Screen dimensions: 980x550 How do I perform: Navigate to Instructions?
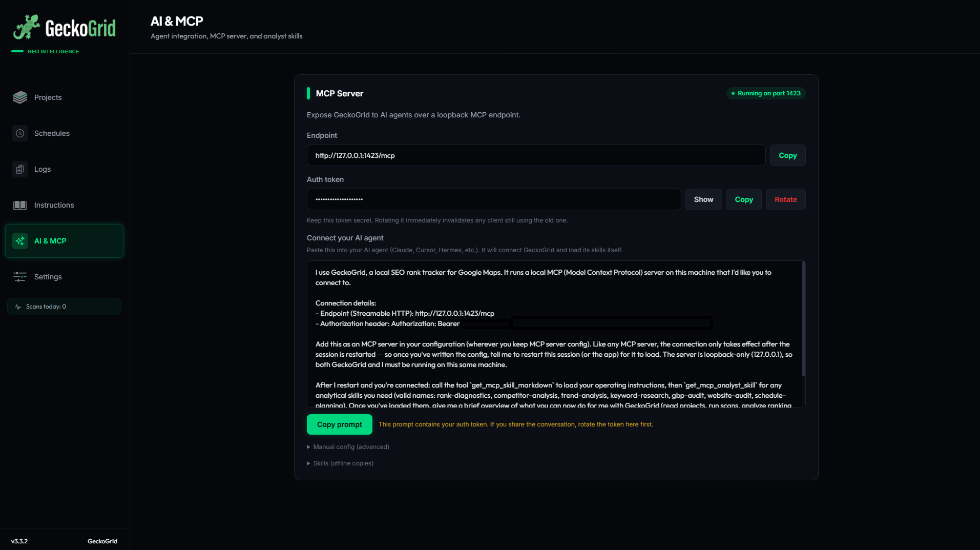(64, 205)
